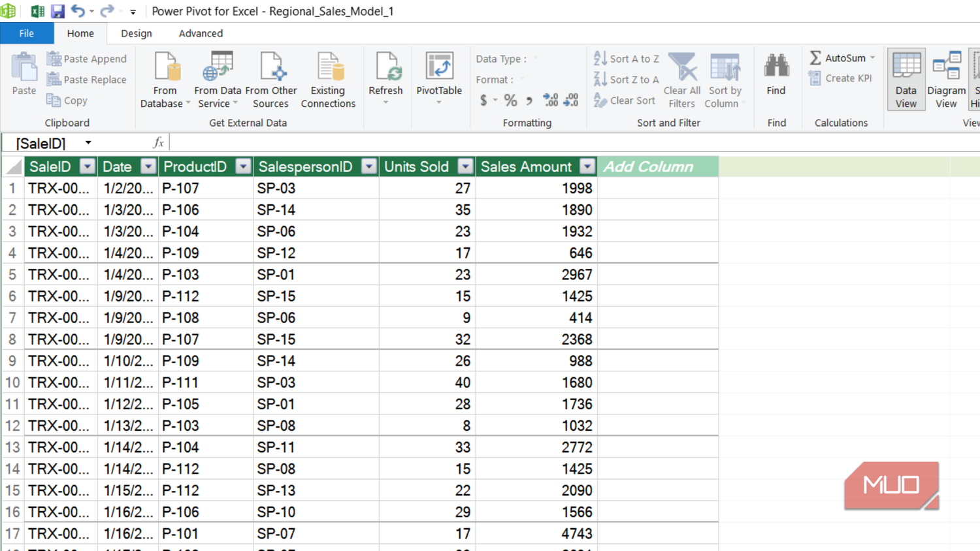Insert a PivotTable
This screenshot has width=980, height=551.
coord(439,77)
